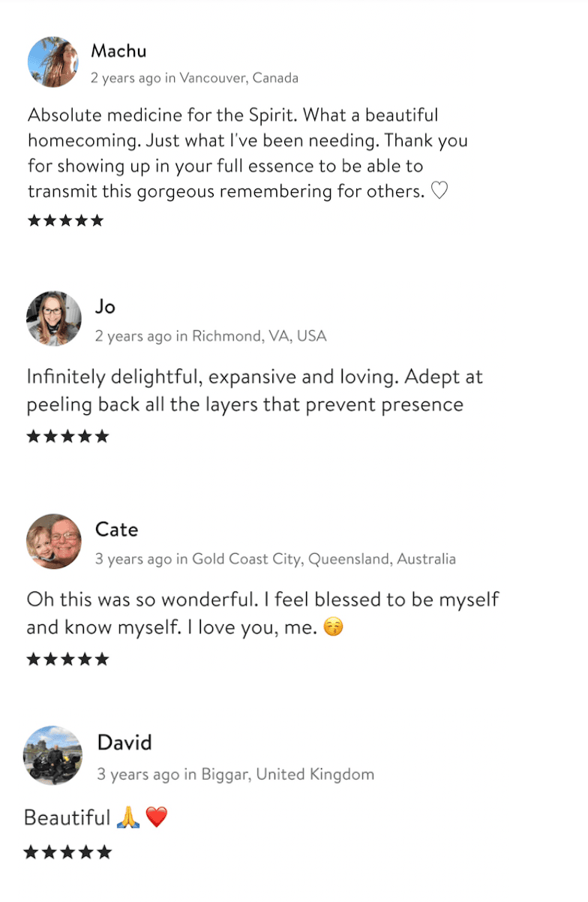Open David's reviewer name
588x902 pixels.
(124, 743)
